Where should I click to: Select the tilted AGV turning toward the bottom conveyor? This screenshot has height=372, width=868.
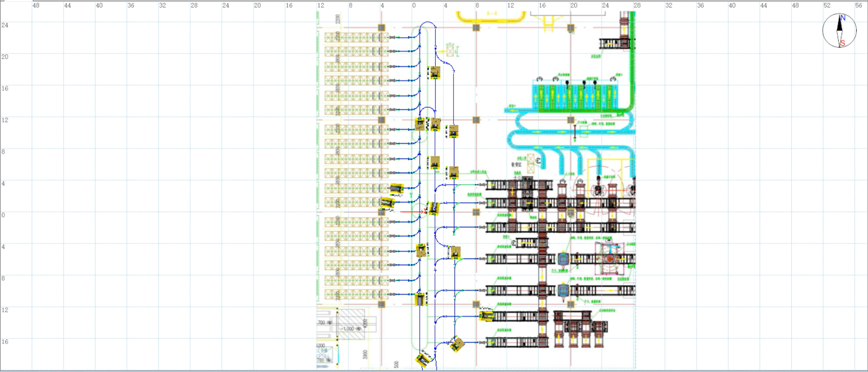pyautogui.click(x=457, y=344)
